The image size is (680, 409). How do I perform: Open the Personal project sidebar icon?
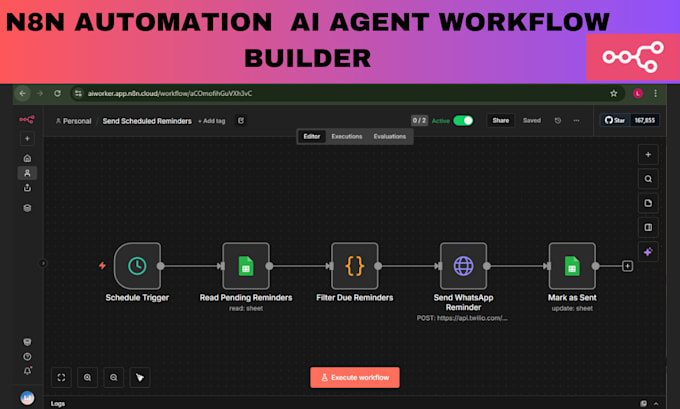[x=27, y=173]
